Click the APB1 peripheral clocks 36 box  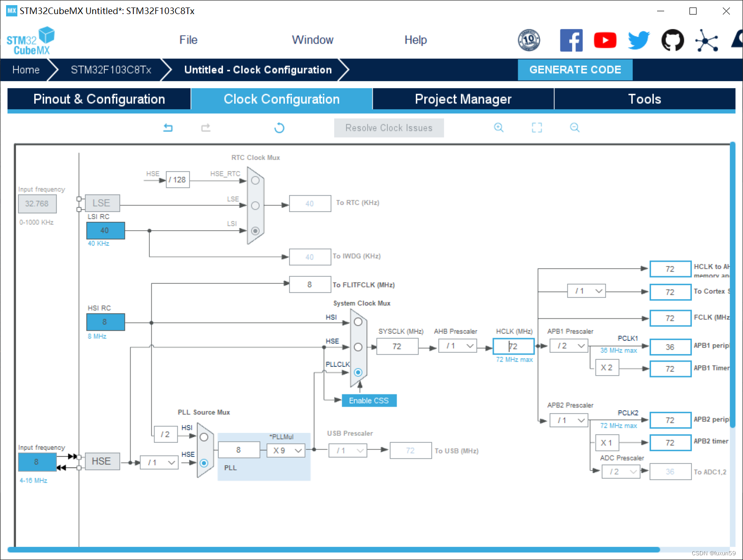click(x=670, y=347)
